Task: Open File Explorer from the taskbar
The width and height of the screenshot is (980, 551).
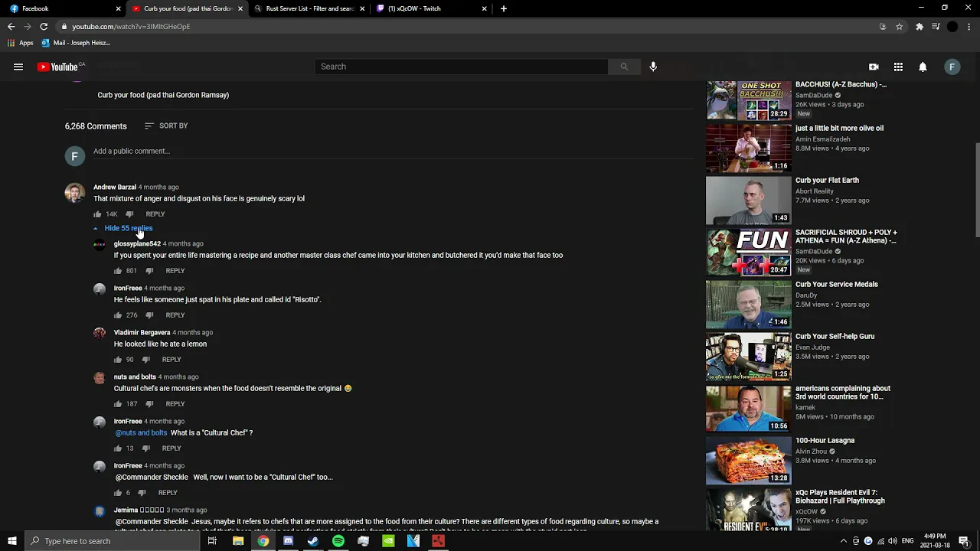Action: click(x=238, y=541)
